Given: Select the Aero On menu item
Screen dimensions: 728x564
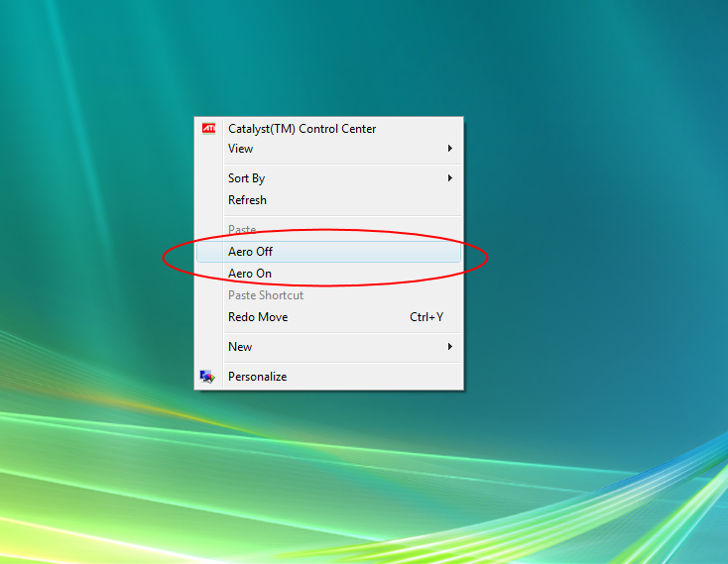Looking at the screenshot, I should click(x=328, y=274).
